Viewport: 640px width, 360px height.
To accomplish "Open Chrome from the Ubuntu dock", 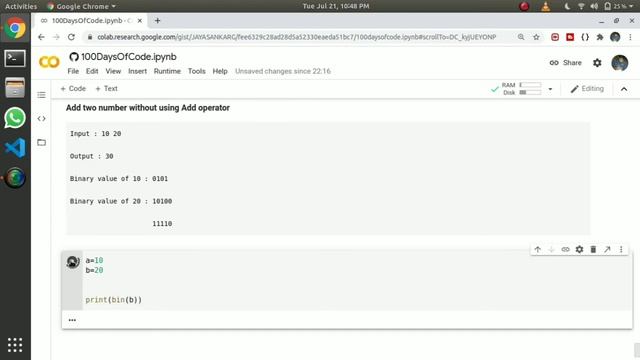I will coord(15,28).
